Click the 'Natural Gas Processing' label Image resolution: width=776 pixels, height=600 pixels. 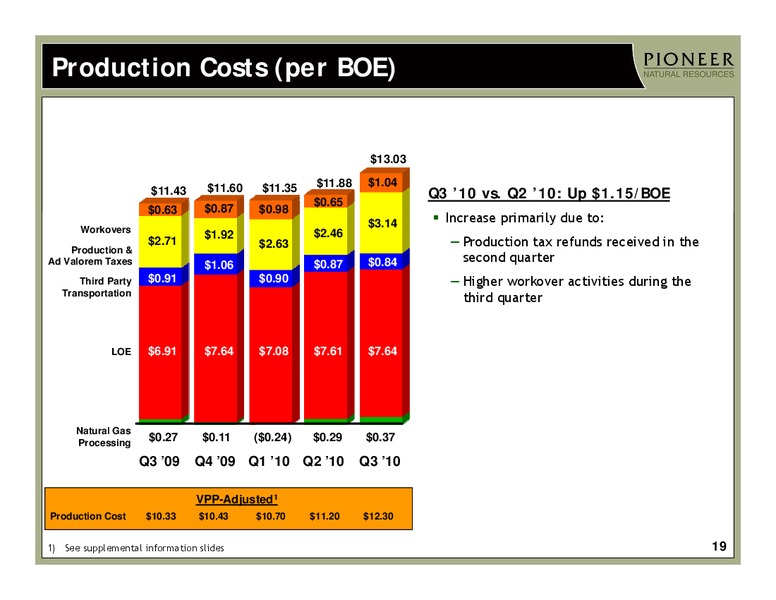click(103, 437)
